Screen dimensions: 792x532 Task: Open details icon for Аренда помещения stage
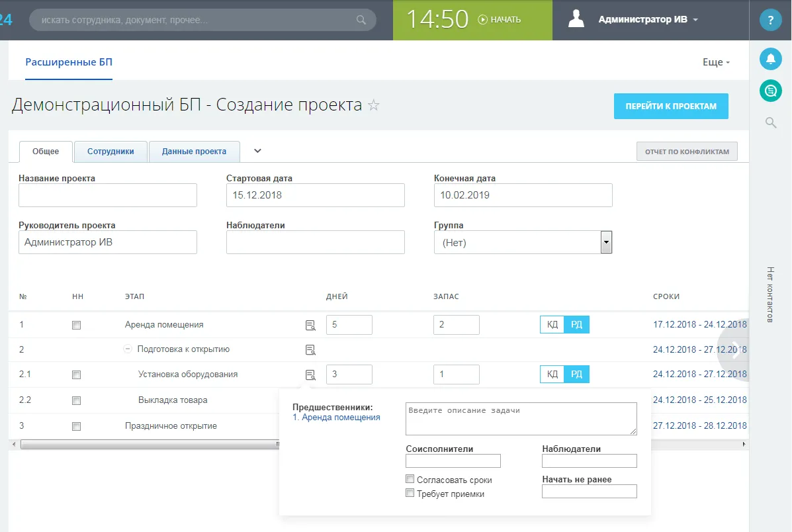pyautogui.click(x=310, y=325)
